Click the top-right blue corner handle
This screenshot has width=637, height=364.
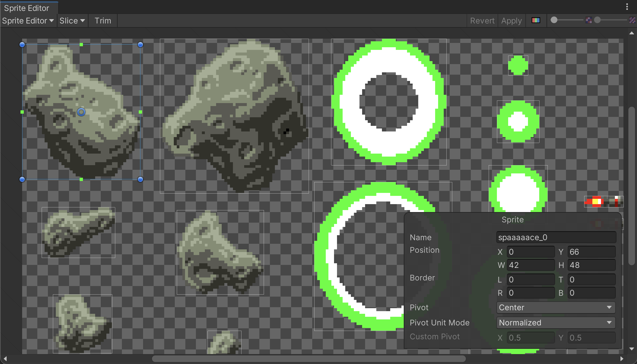140,45
